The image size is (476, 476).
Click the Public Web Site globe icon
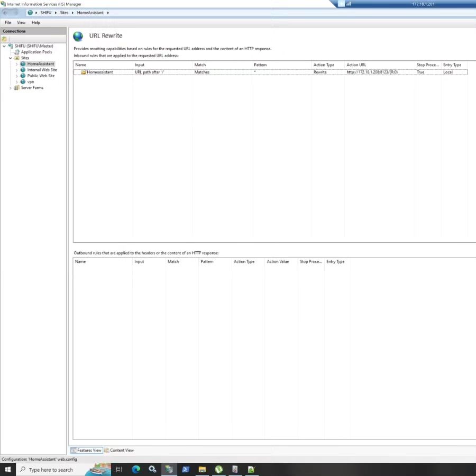[23, 76]
